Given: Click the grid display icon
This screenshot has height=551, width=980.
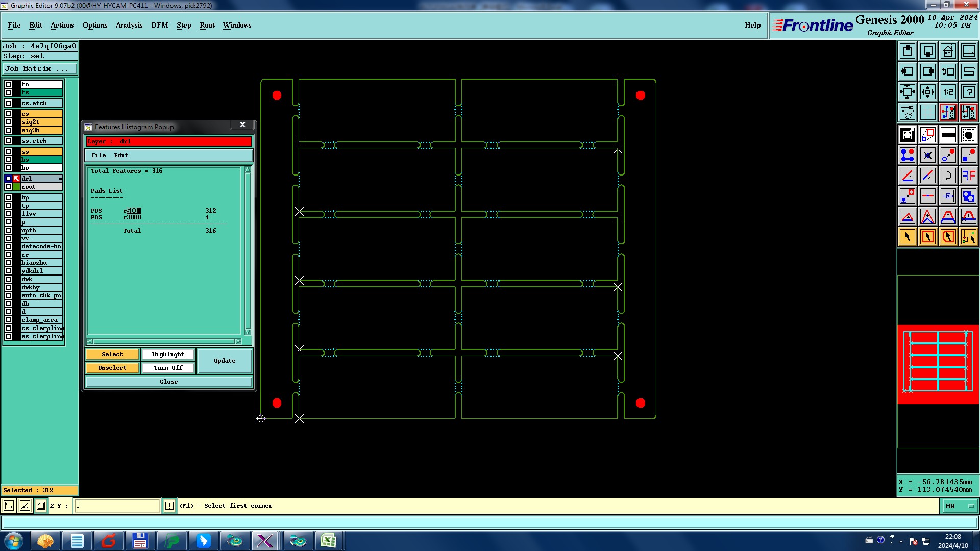Looking at the screenshot, I should point(927,112).
